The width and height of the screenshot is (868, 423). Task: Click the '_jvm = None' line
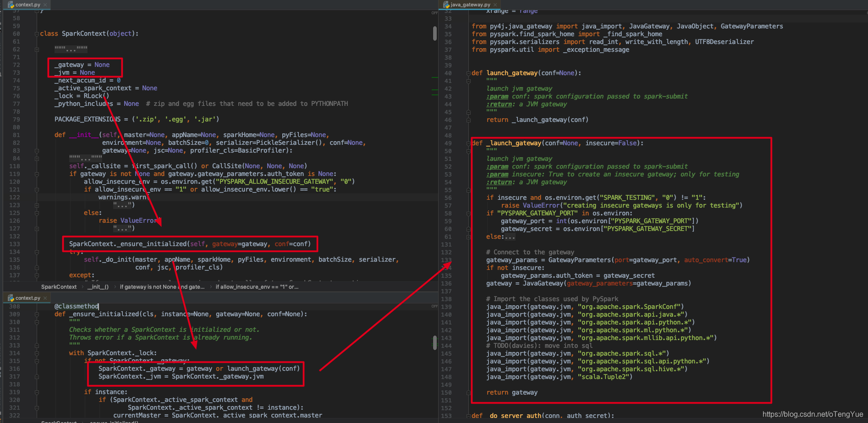(x=75, y=73)
